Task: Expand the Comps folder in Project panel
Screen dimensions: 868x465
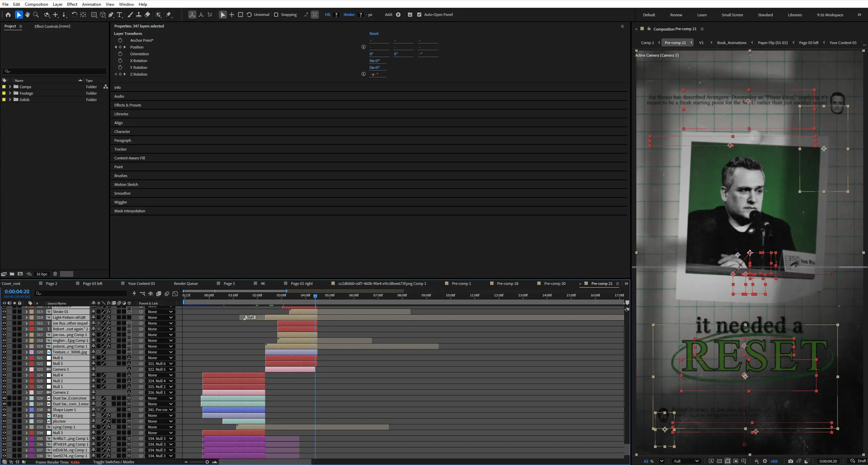Action: tap(10, 87)
